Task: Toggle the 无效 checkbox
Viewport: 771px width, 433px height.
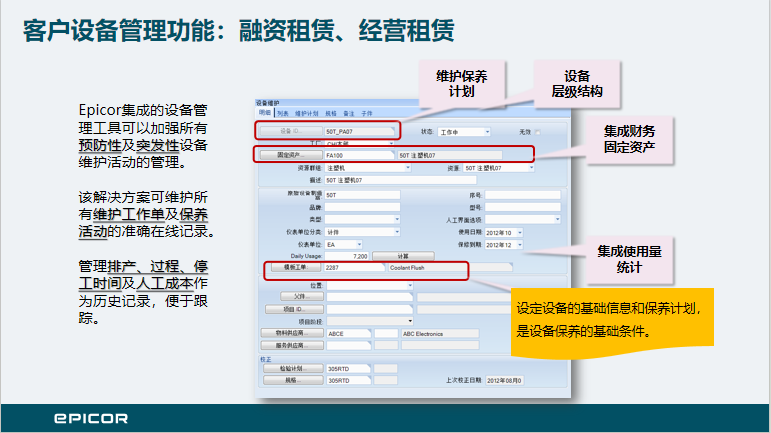Action: coord(537,132)
